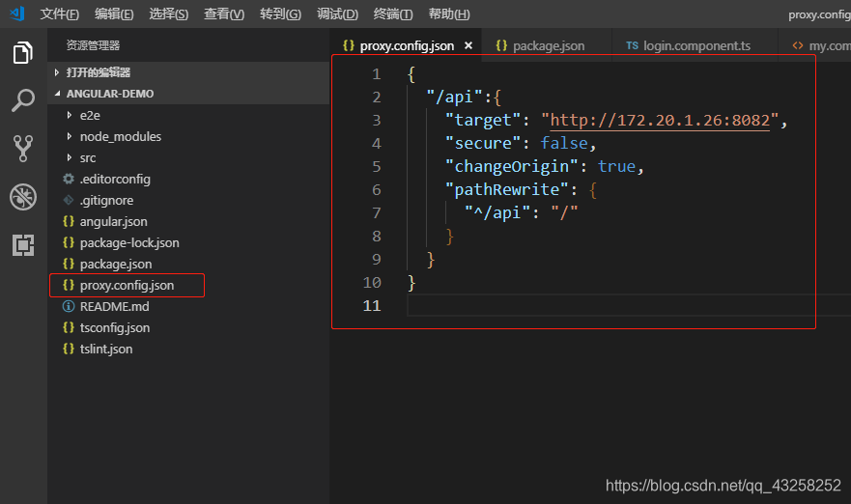Click the VS Code logo icon

(x=16, y=13)
